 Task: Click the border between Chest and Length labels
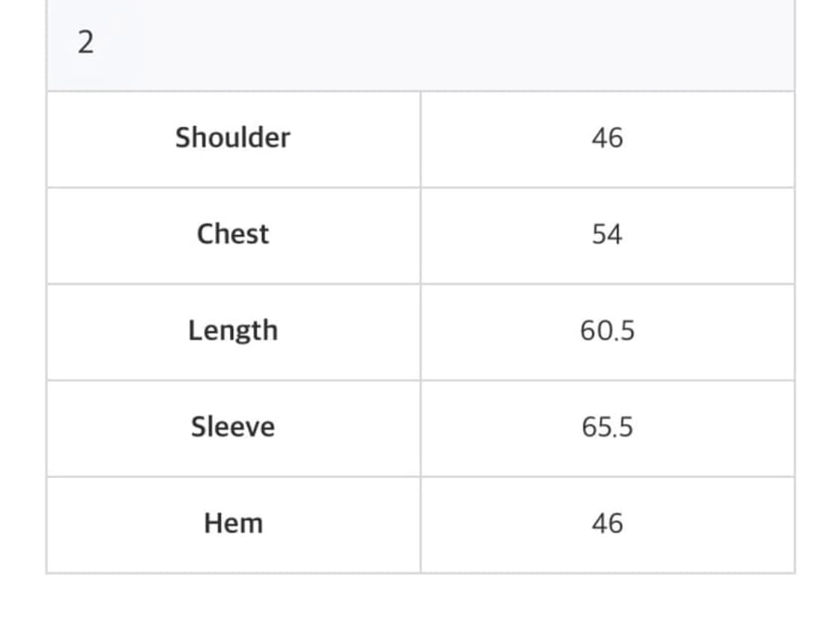(x=233, y=284)
